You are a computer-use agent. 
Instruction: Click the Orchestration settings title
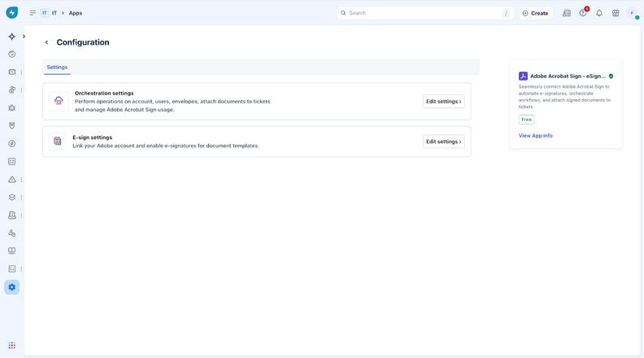(x=104, y=94)
